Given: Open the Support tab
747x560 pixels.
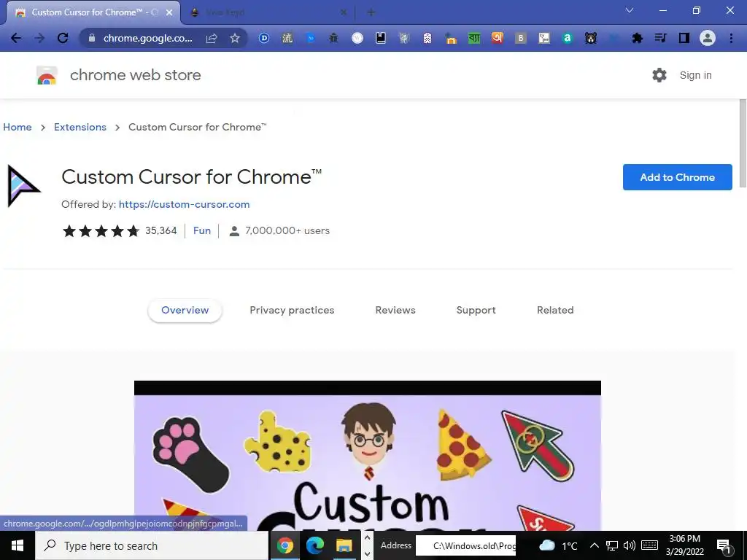Looking at the screenshot, I should [x=476, y=310].
